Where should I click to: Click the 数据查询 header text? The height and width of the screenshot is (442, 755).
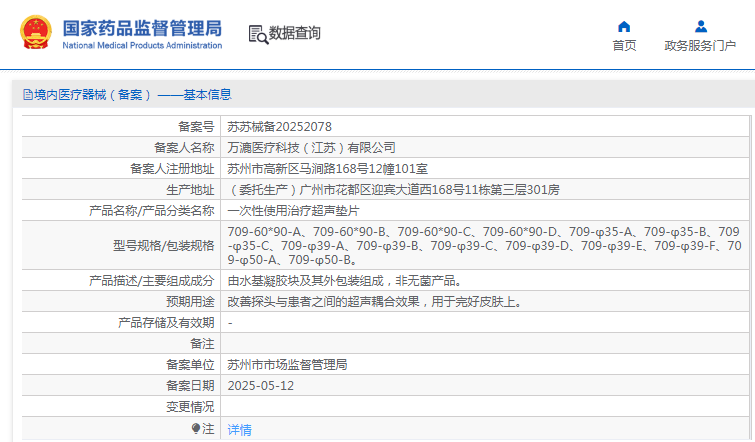[294, 33]
